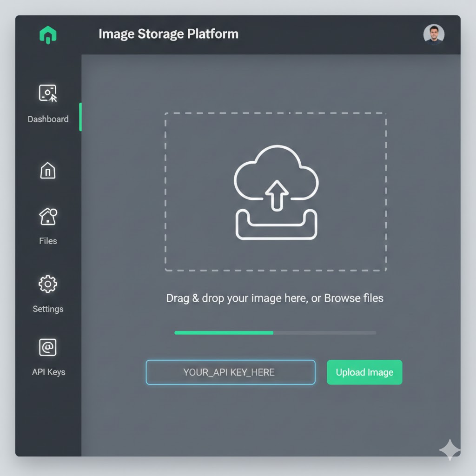Open the Files section icon
476x476 pixels.
pyautogui.click(x=47, y=217)
